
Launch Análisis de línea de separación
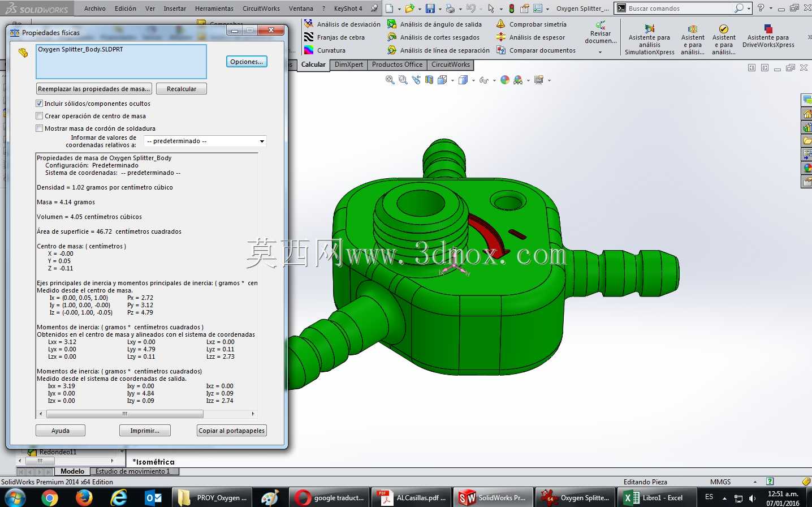point(439,50)
